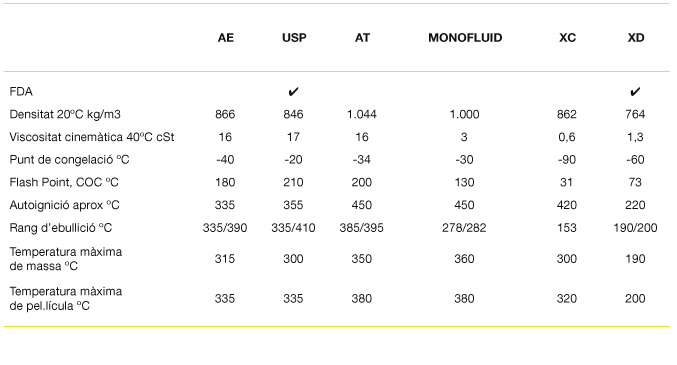Click the AT column header
The width and height of the screenshot is (677, 365).
pyautogui.click(x=362, y=38)
